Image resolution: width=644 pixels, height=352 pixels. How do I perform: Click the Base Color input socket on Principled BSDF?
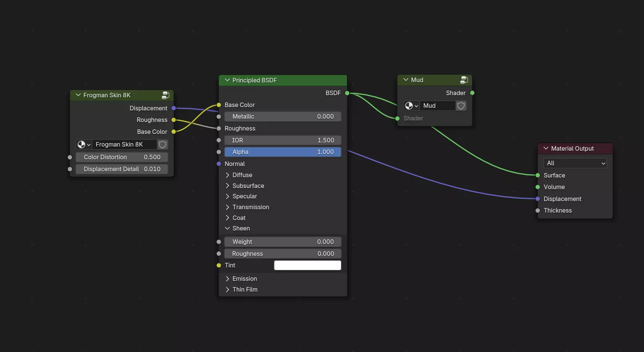(x=219, y=105)
